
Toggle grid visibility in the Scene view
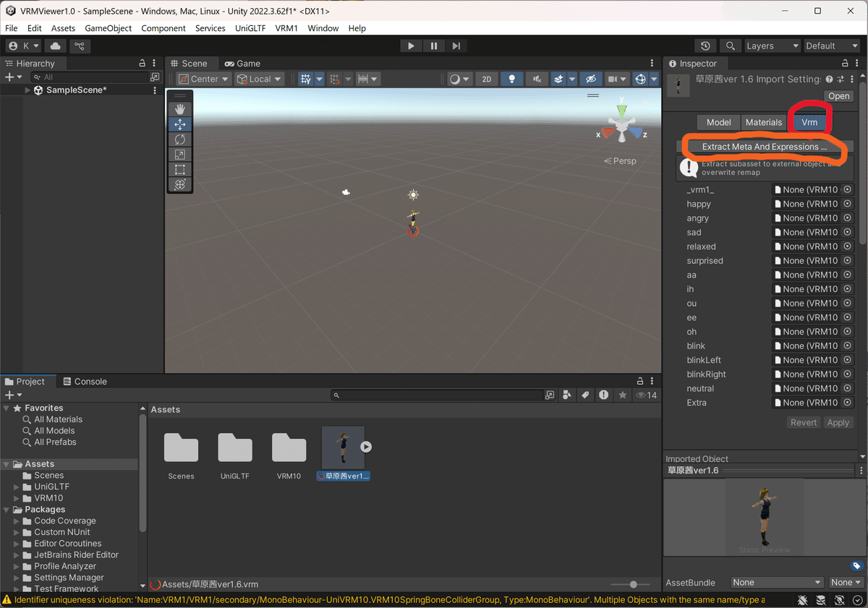(305, 79)
